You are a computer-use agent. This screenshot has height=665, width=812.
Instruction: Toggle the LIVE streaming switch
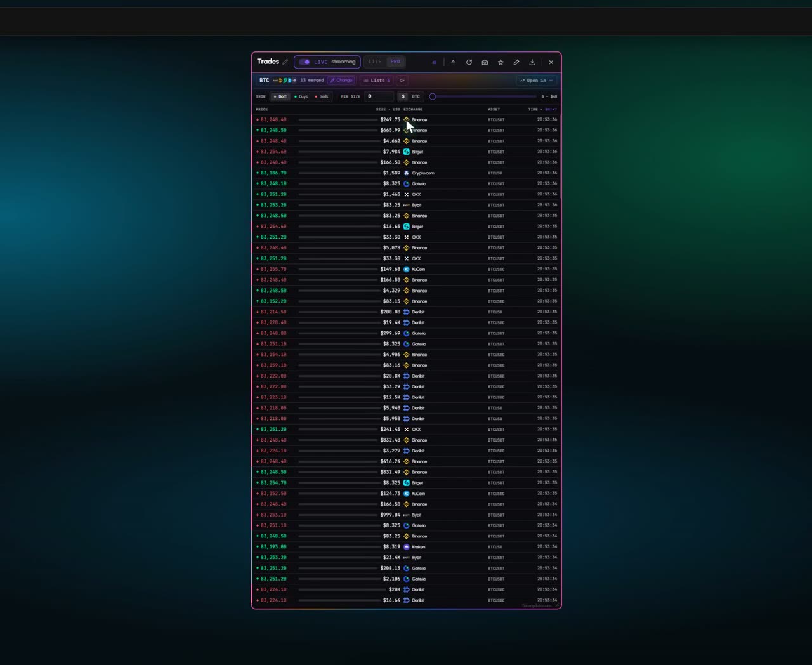304,62
